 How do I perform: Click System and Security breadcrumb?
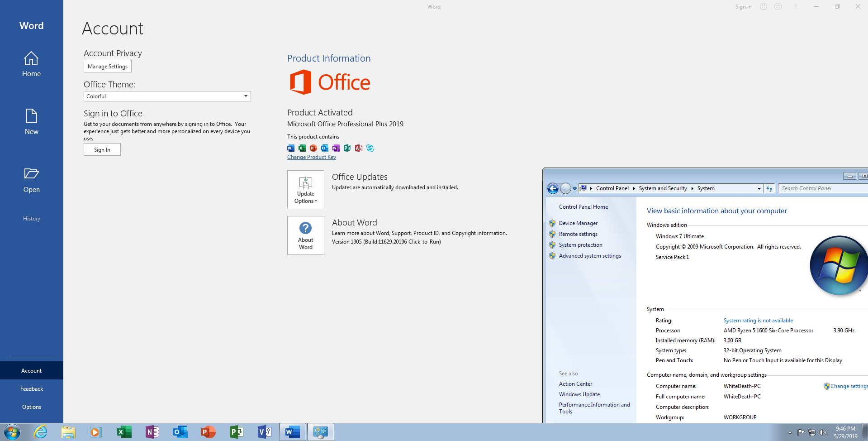(663, 188)
